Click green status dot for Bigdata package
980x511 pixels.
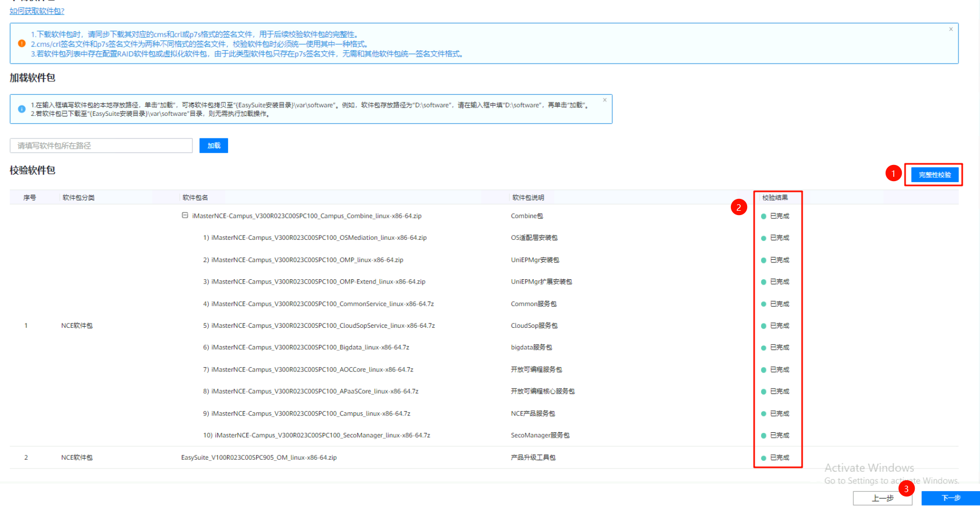[x=763, y=348]
